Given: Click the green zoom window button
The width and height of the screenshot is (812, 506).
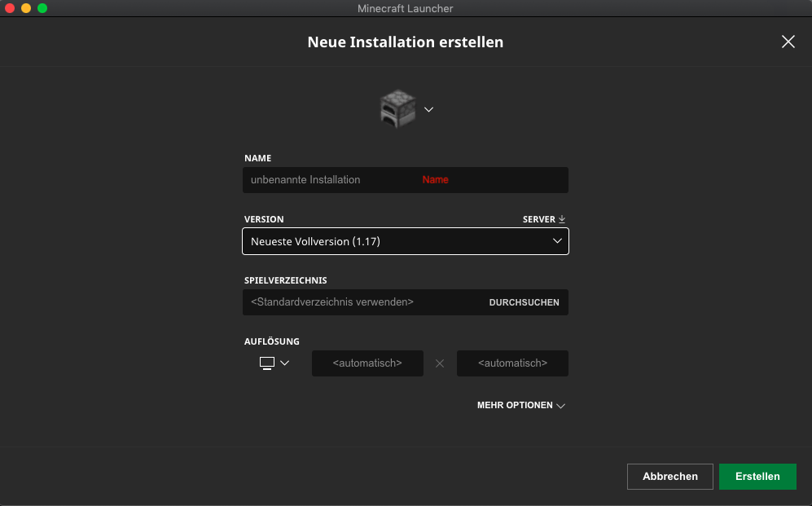Looking at the screenshot, I should click(x=42, y=8).
